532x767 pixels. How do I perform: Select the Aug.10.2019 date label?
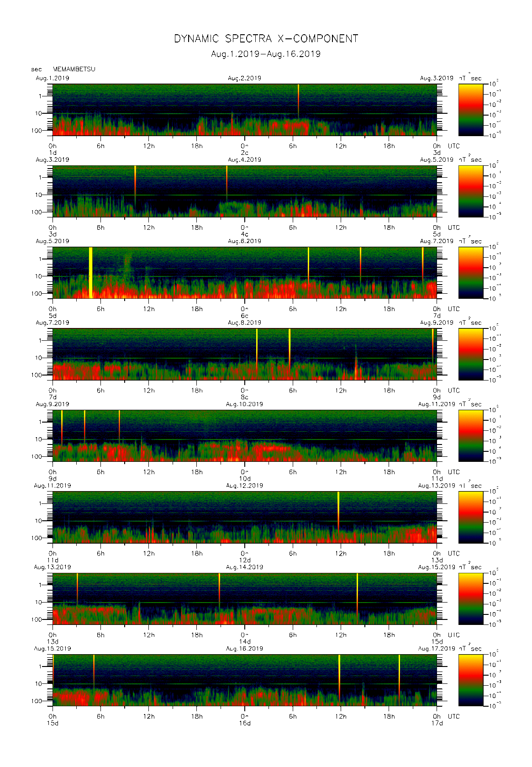point(245,404)
